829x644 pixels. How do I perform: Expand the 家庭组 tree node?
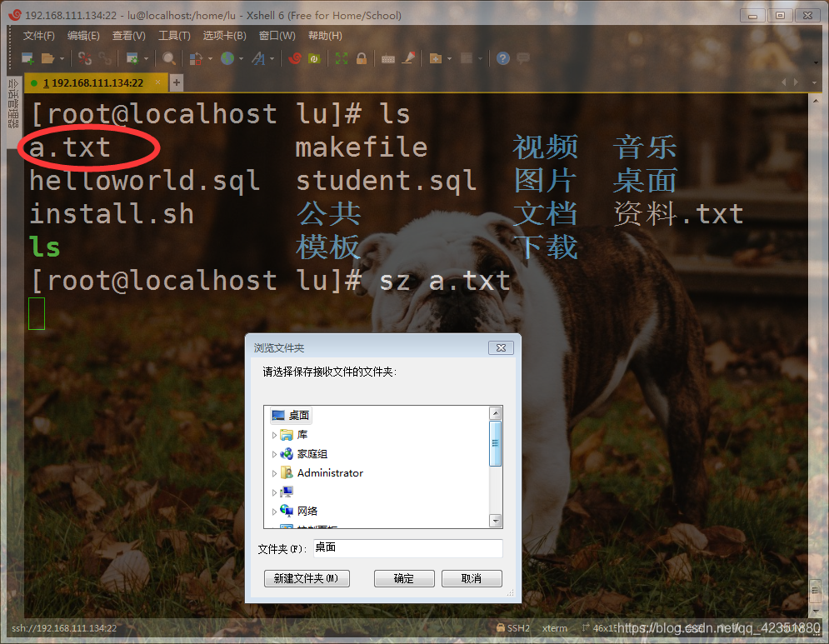[x=274, y=454]
